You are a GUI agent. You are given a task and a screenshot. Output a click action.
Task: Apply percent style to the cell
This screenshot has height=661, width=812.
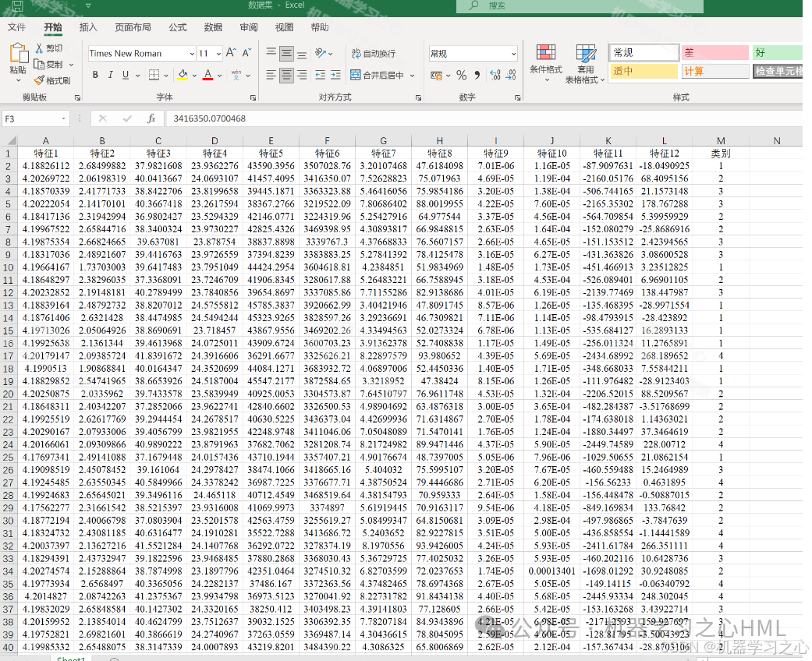[x=462, y=76]
